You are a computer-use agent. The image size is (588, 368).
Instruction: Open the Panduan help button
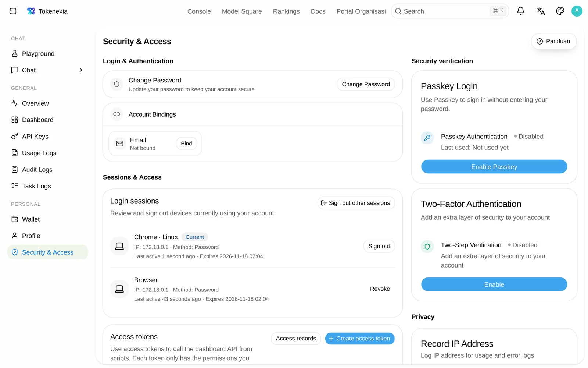coord(554,41)
